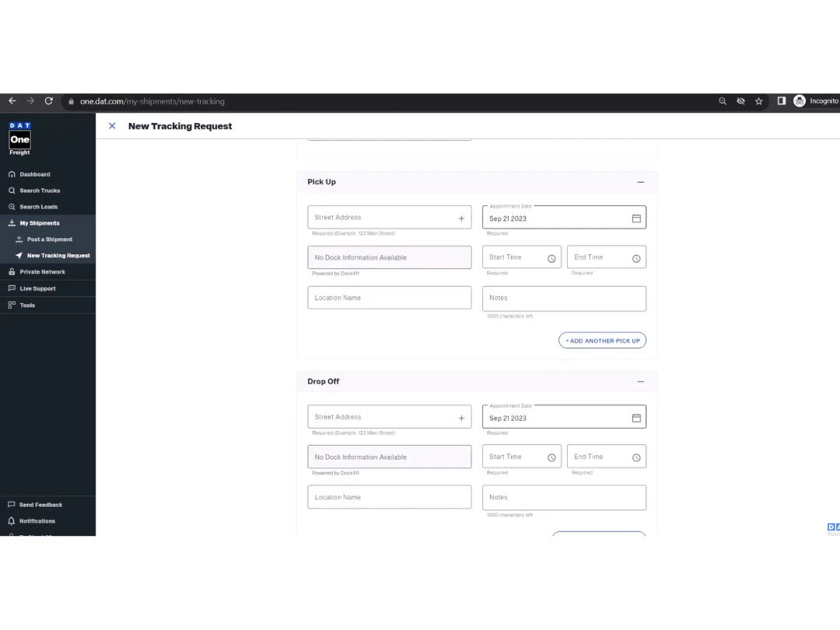Bookmark this page with star icon
Screen dimensions: 840x630
pos(758,101)
